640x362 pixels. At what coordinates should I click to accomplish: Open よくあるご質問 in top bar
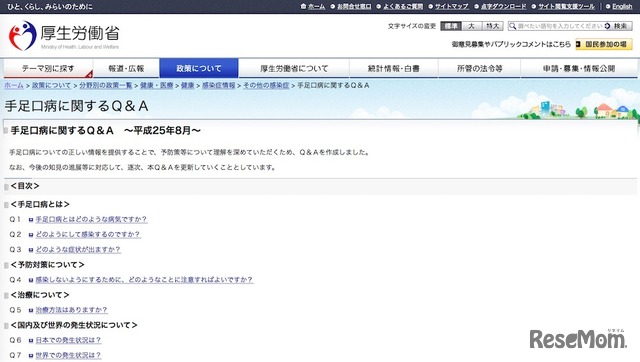point(403,7)
